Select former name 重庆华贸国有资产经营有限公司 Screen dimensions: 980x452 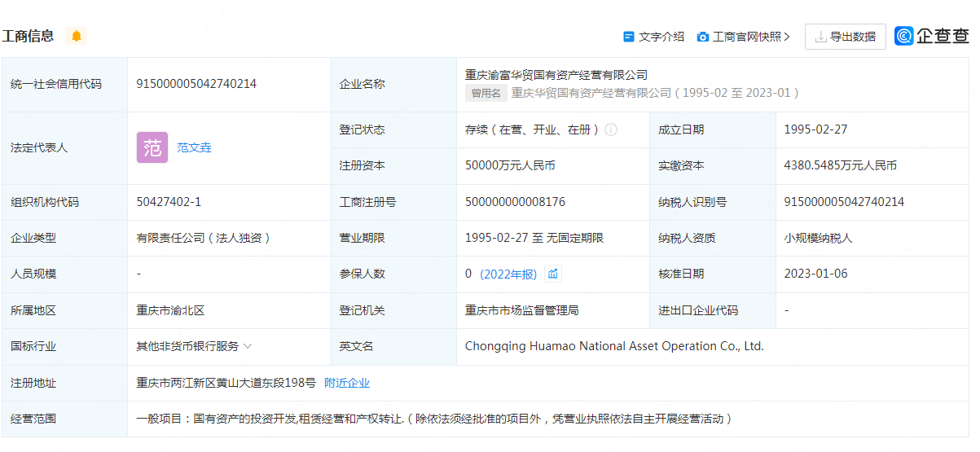tap(591, 93)
